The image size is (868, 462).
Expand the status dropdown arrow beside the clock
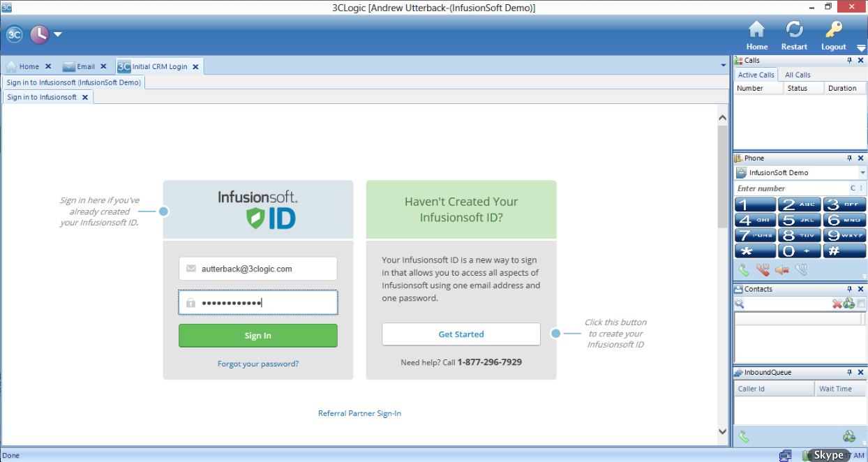click(58, 34)
